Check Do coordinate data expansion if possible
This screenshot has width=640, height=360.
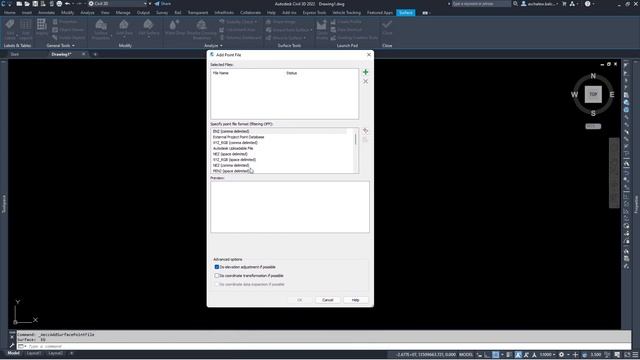(217, 284)
